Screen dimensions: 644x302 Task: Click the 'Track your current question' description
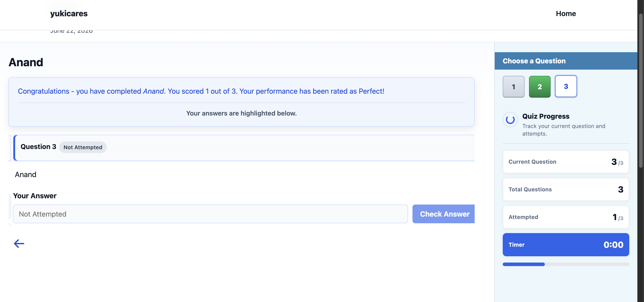[564, 130]
